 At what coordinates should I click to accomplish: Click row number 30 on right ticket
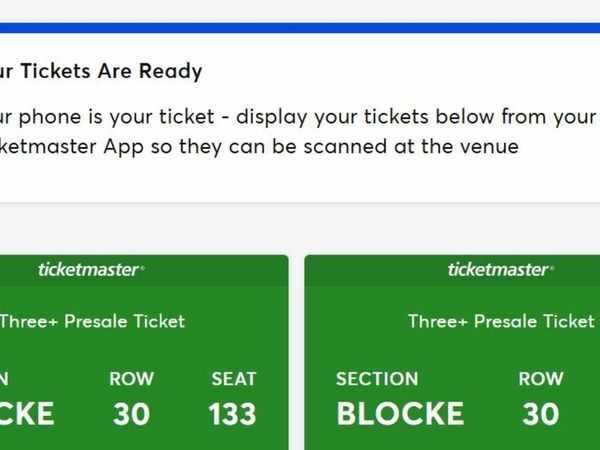[541, 414]
